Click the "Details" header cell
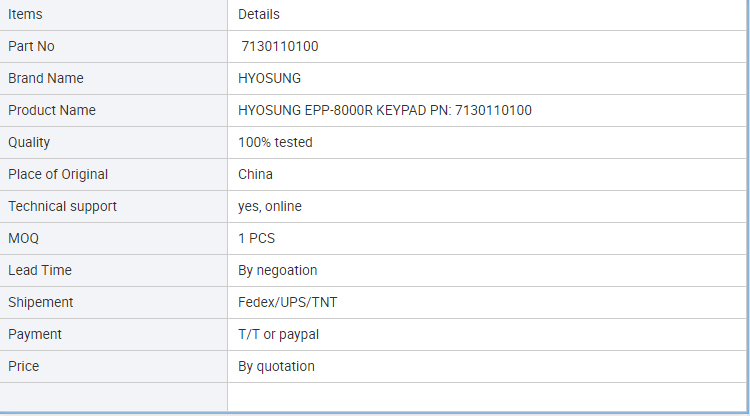Screen dimensions: 750x416 point(259,14)
